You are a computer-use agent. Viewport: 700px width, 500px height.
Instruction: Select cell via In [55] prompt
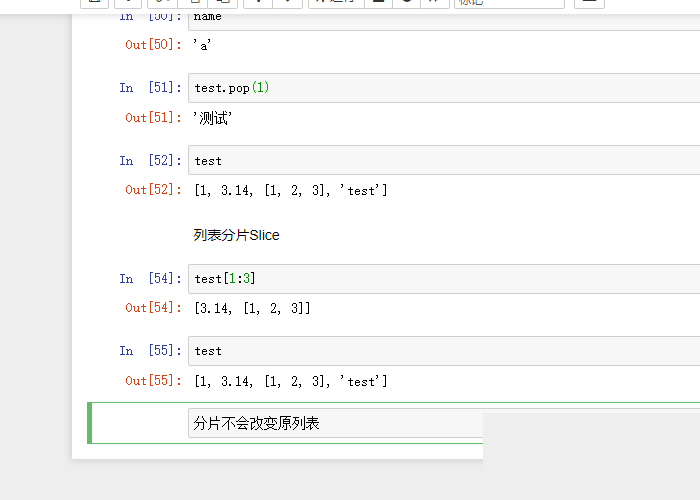click(150, 351)
